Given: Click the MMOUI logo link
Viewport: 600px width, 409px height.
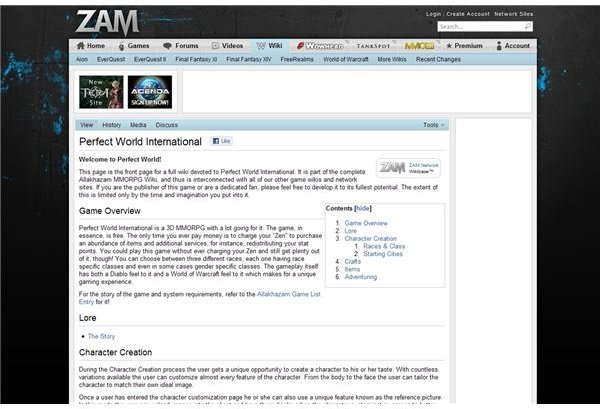Looking at the screenshot, I should click(x=419, y=46).
